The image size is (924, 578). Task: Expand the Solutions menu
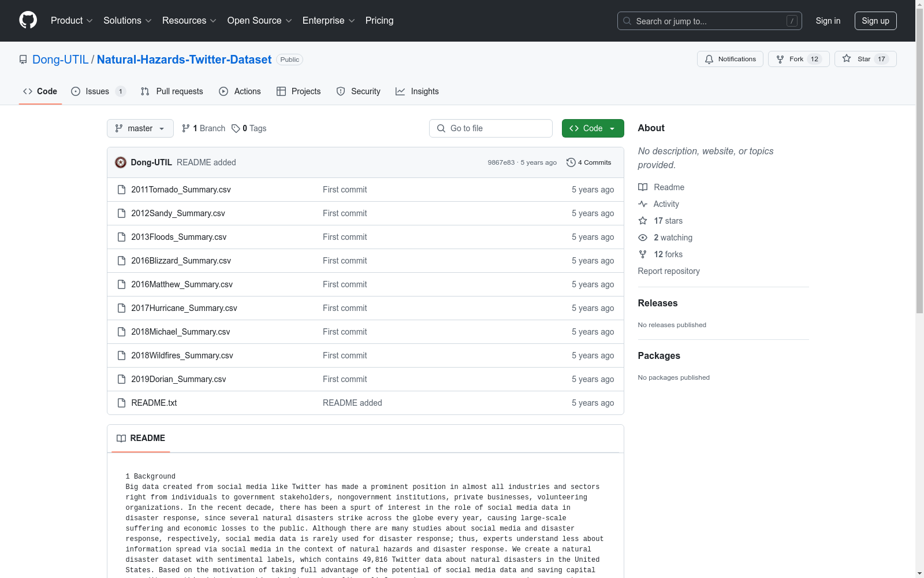[128, 20]
